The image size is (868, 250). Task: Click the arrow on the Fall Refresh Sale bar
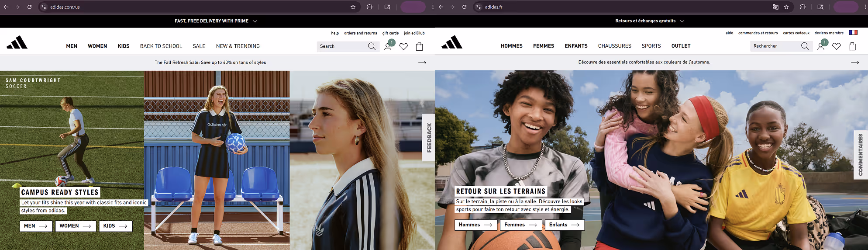point(422,62)
